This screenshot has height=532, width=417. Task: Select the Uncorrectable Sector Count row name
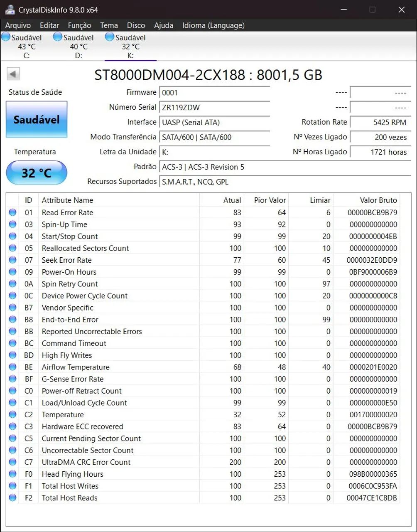(x=88, y=450)
